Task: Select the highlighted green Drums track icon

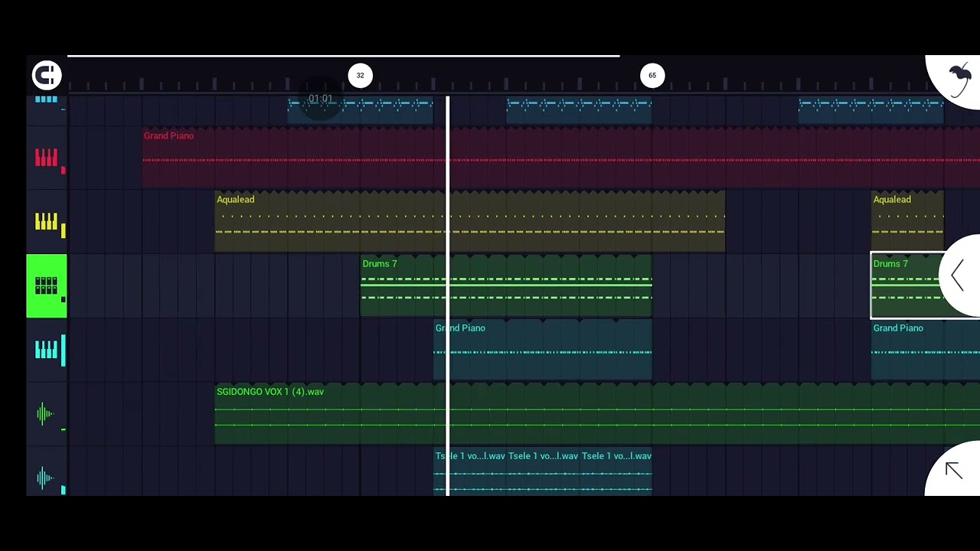Action: [x=46, y=286]
